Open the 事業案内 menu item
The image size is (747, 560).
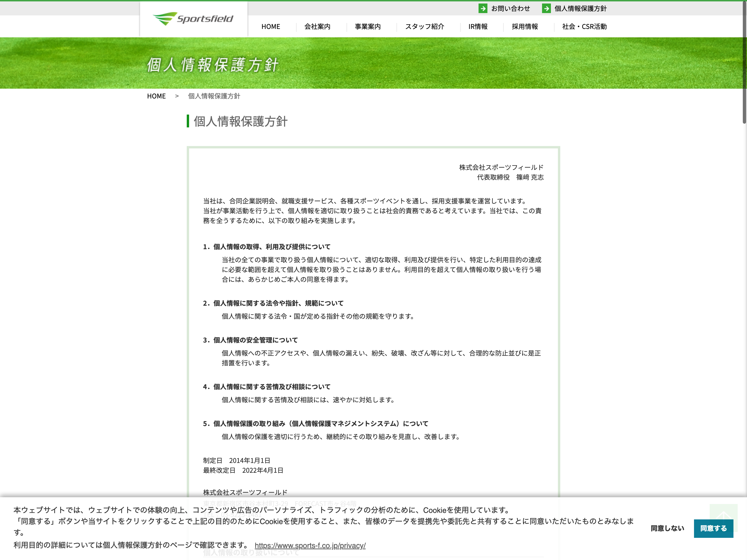pyautogui.click(x=367, y=27)
